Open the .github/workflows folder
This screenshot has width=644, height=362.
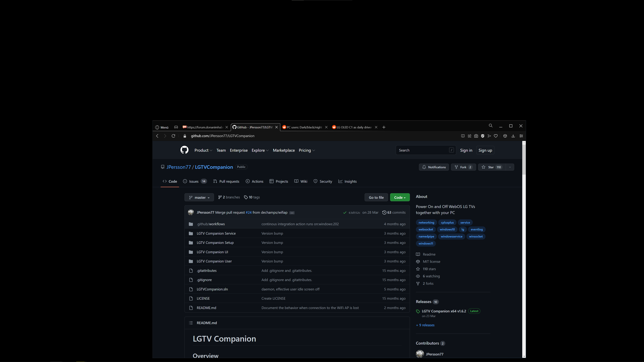pyautogui.click(x=210, y=224)
